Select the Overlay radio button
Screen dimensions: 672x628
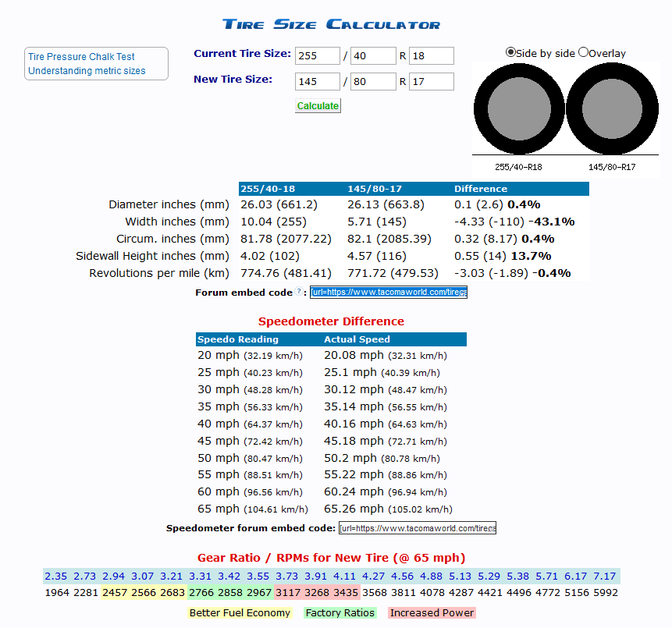[x=583, y=52]
